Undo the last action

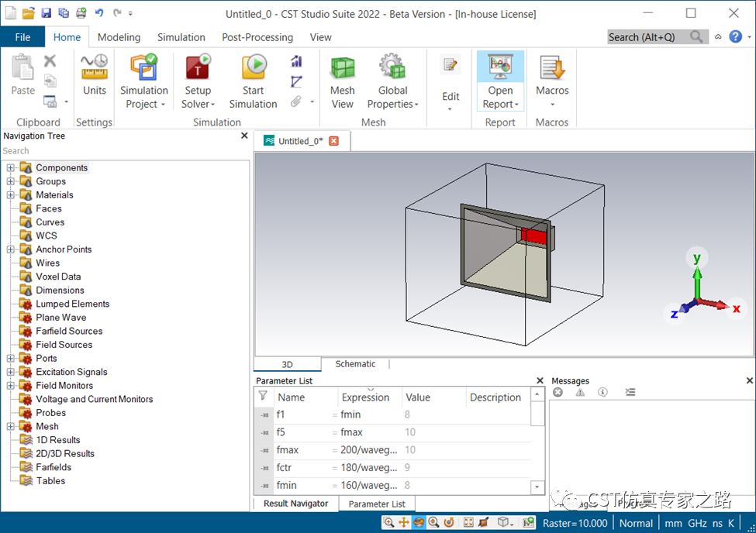click(x=99, y=13)
